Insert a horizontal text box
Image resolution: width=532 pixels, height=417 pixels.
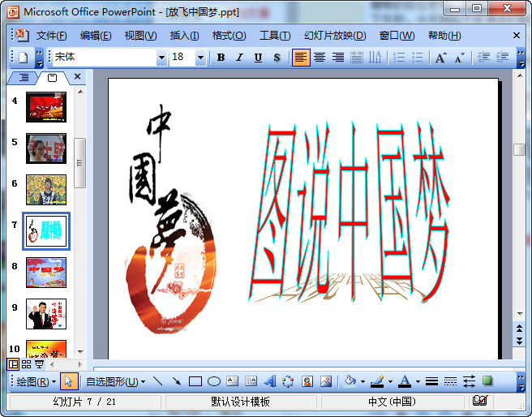[233, 382]
